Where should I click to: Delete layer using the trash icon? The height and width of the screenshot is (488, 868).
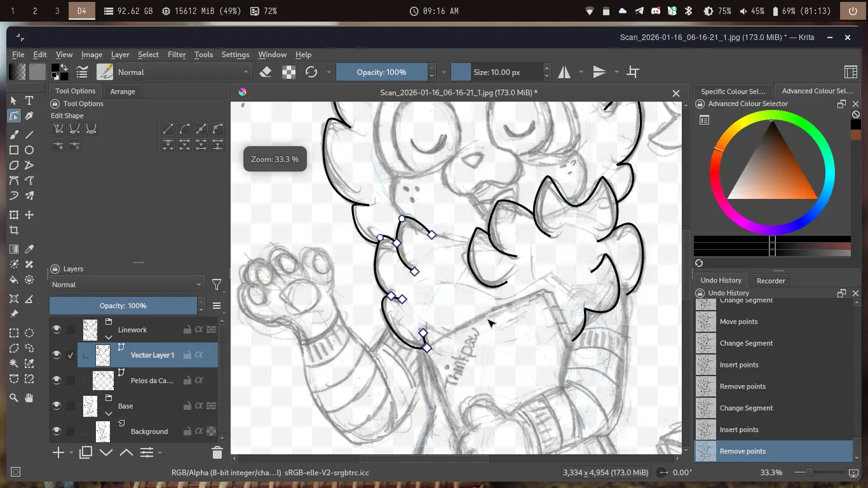[x=217, y=452]
